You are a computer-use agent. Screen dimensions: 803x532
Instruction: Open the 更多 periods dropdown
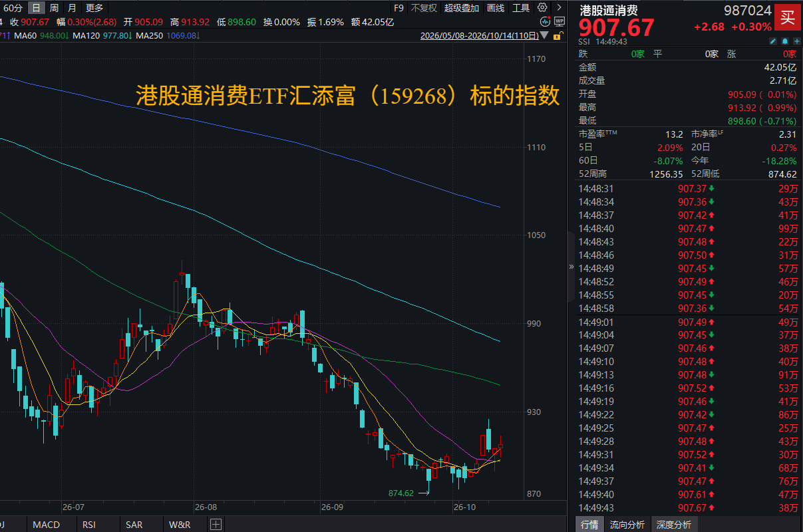coord(94,8)
